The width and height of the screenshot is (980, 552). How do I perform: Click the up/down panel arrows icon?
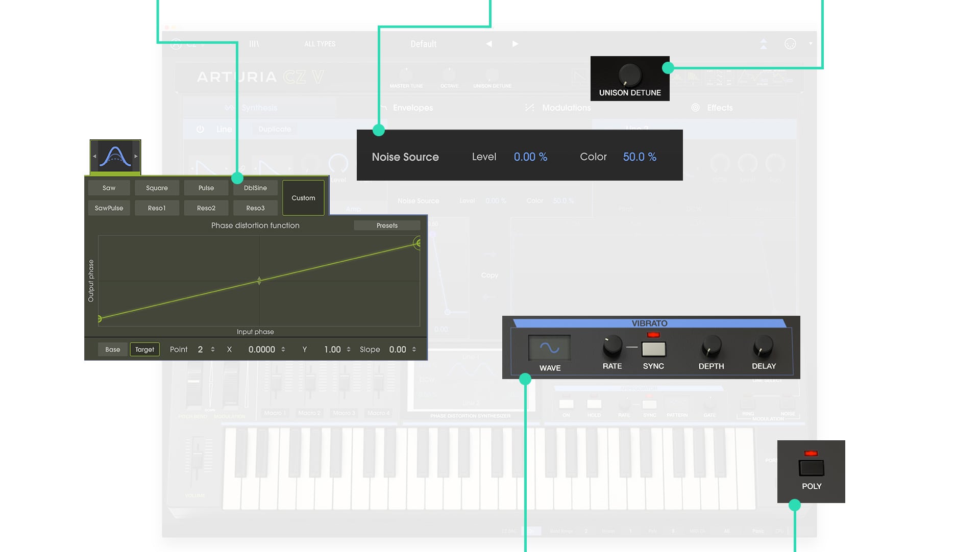pos(764,44)
